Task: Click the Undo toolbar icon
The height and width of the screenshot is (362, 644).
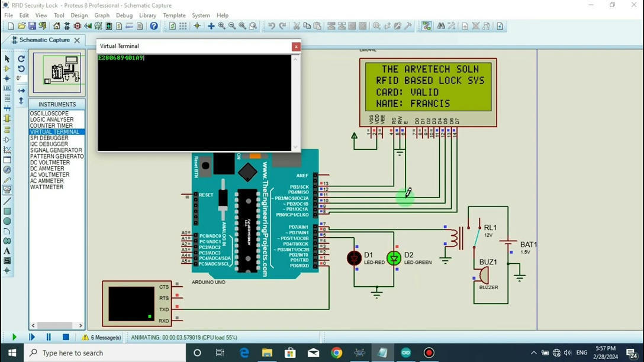Action: 271,26
